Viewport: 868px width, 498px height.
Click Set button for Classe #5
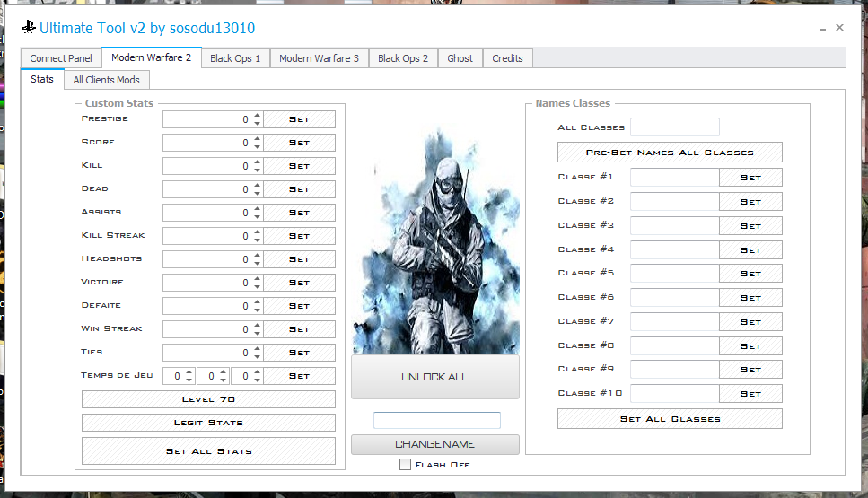(750, 274)
